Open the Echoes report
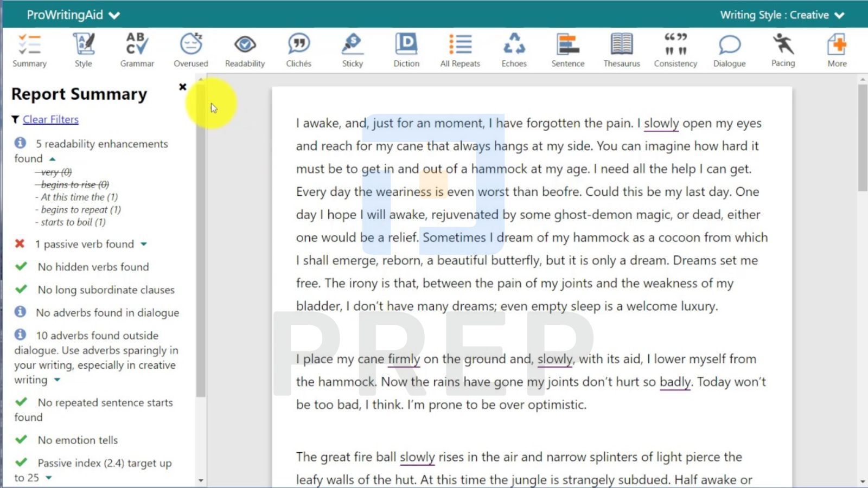Screen dimensions: 868x488 (x=514, y=49)
